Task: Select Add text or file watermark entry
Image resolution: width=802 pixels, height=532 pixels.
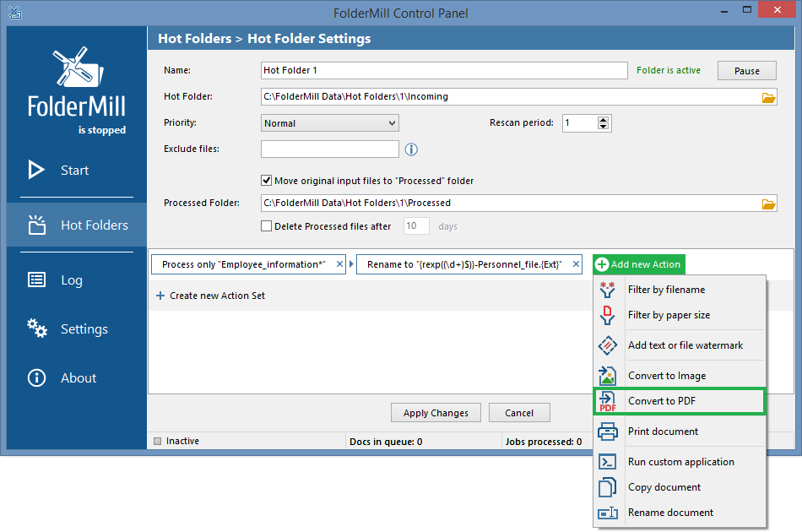Action: point(680,345)
